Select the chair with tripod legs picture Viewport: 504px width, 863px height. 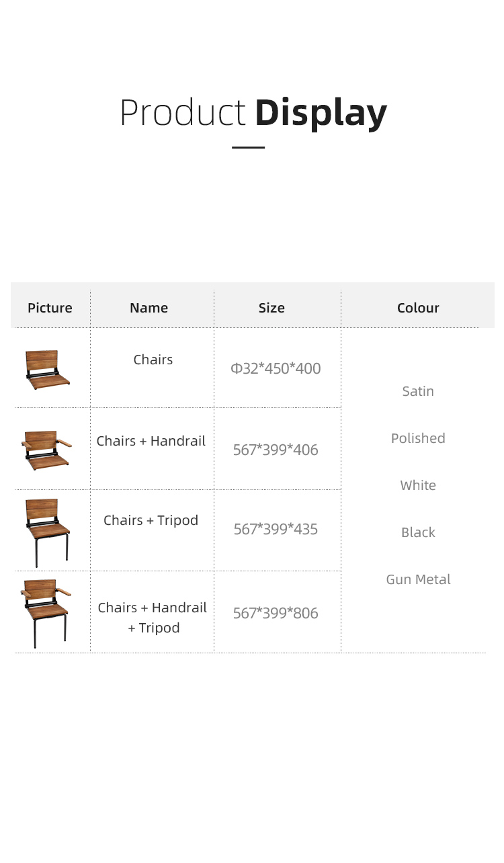tap(47, 532)
